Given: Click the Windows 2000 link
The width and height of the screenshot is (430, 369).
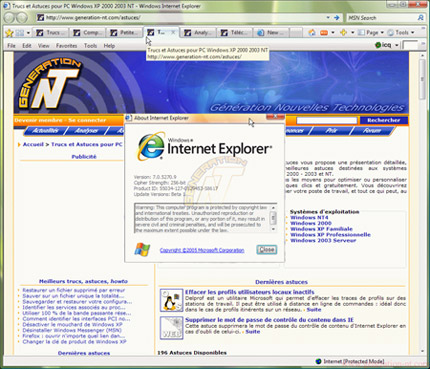Looking at the screenshot, I should (x=311, y=223).
